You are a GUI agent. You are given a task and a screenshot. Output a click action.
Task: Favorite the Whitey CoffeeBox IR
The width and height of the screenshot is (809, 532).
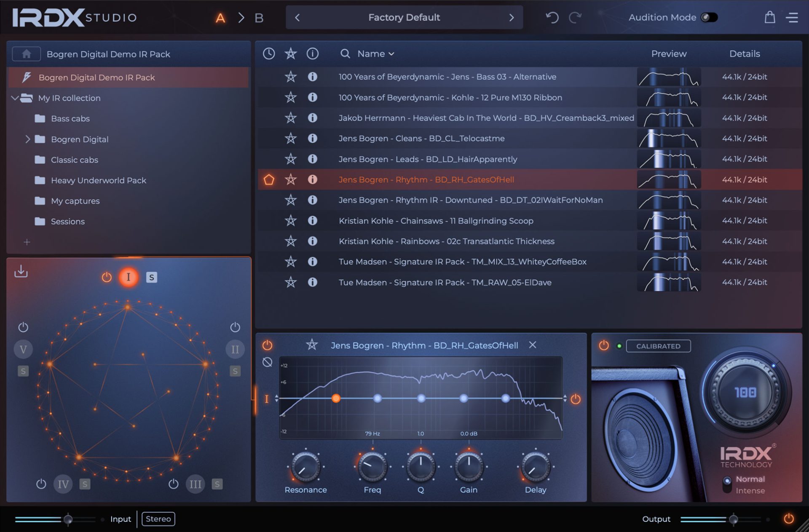(291, 262)
